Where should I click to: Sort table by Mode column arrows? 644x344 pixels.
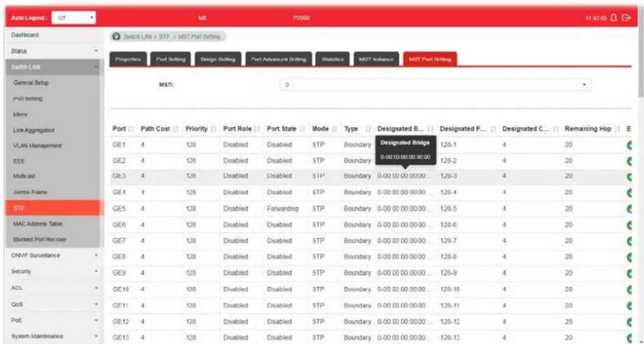click(x=334, y=129)
